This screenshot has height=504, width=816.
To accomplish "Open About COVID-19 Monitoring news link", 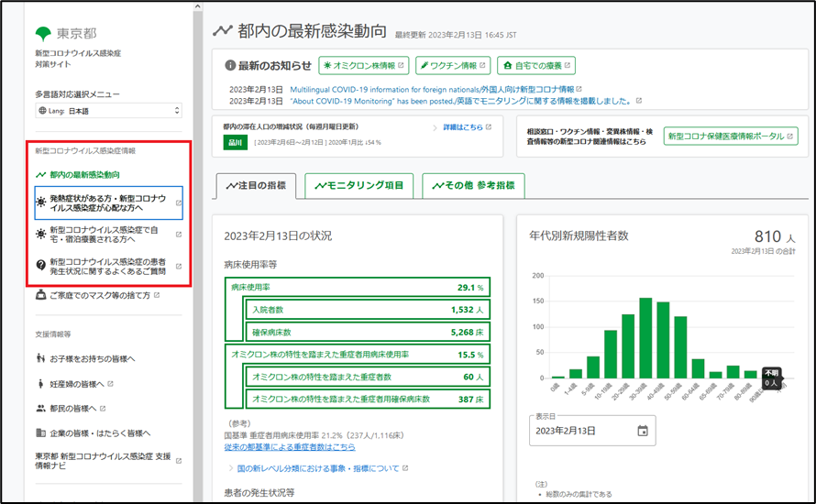I will click(460, 101).
